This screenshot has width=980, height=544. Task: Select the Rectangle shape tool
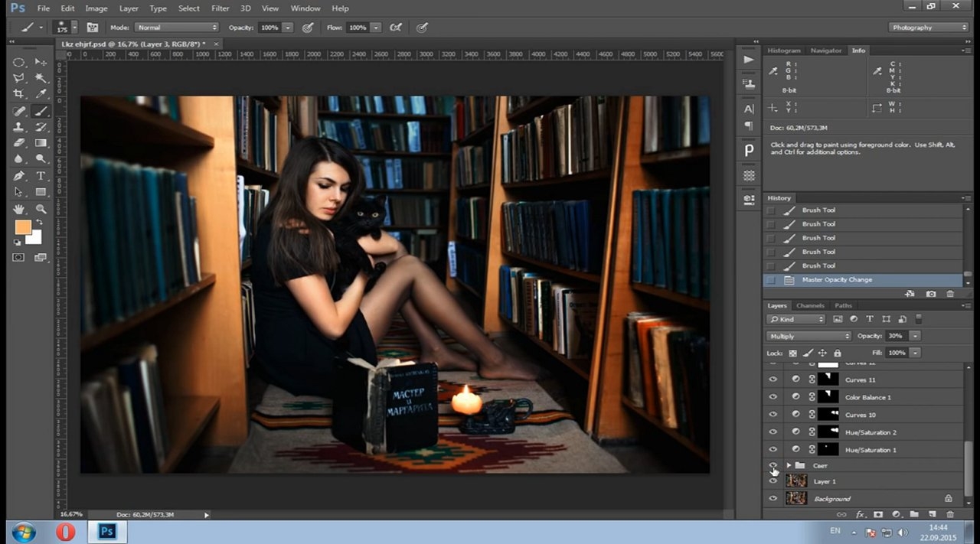coord(41,192)
